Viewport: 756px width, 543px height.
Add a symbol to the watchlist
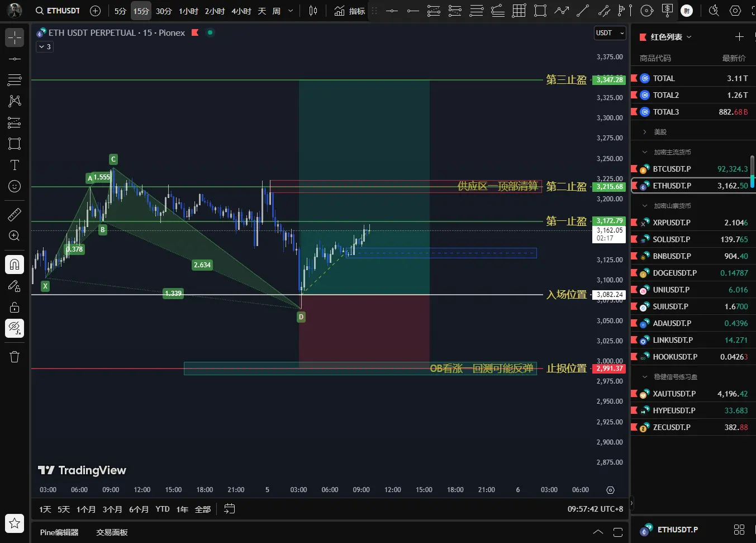pyautogui.click(x=739, y=36)
